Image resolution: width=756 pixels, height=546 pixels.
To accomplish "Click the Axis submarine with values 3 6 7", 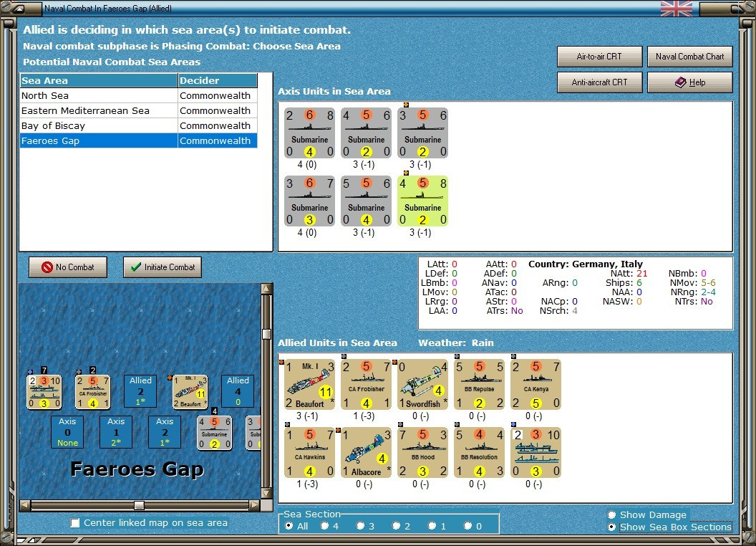I will point(309,201).
